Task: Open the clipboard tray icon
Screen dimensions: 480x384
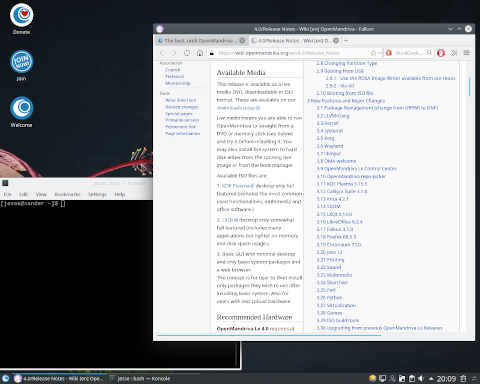Action: 412,378
